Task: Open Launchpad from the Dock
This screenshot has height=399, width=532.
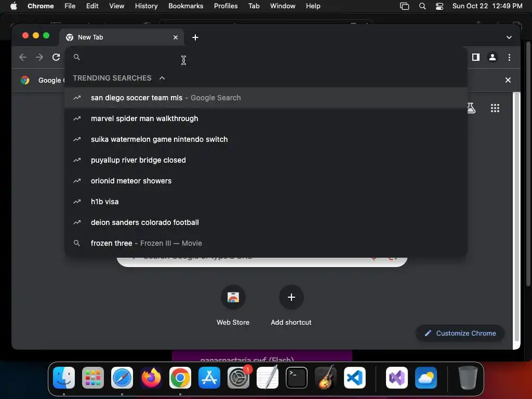Action: tap(93, 377)
